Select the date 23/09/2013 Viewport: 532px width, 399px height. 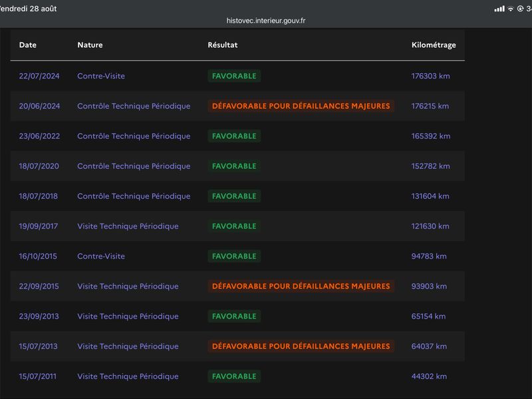(x=39, y=317)
